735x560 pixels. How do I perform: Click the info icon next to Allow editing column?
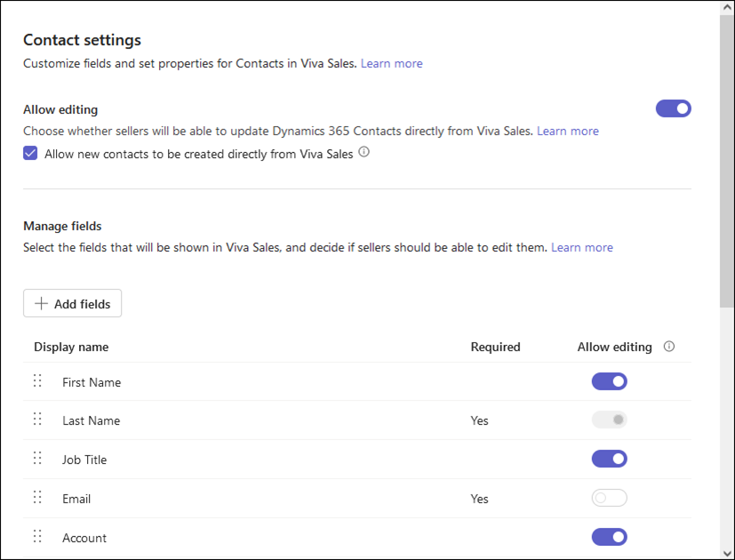669,347
